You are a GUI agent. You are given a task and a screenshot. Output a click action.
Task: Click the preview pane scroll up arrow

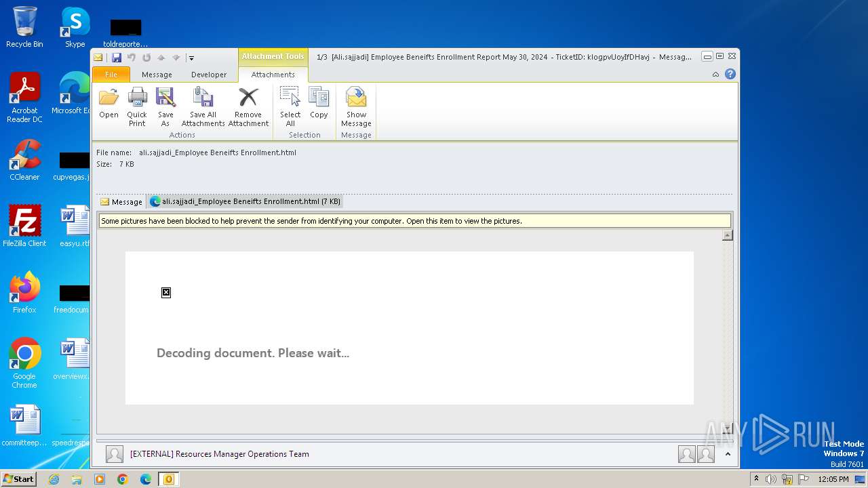tap(727, 235)
